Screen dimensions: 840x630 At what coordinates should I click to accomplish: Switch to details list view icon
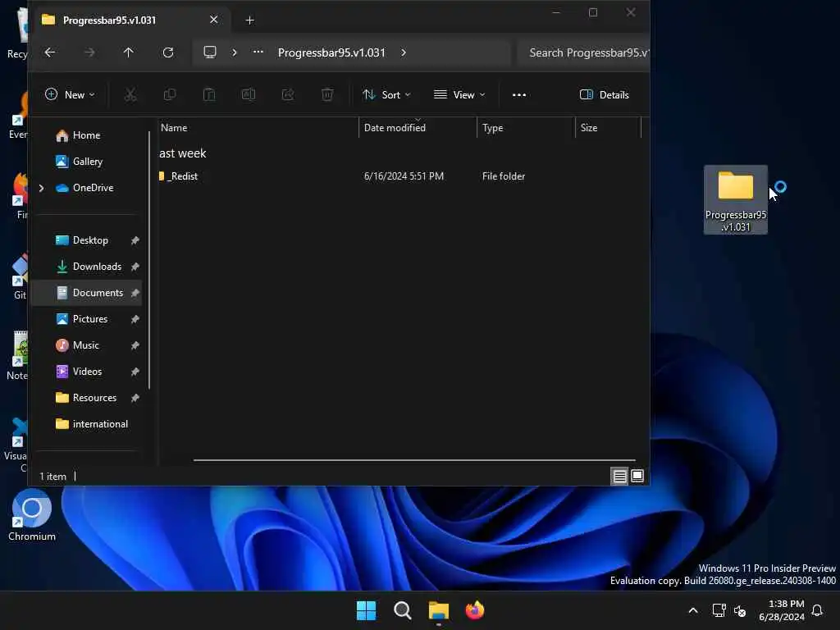[x=620, y=477]
